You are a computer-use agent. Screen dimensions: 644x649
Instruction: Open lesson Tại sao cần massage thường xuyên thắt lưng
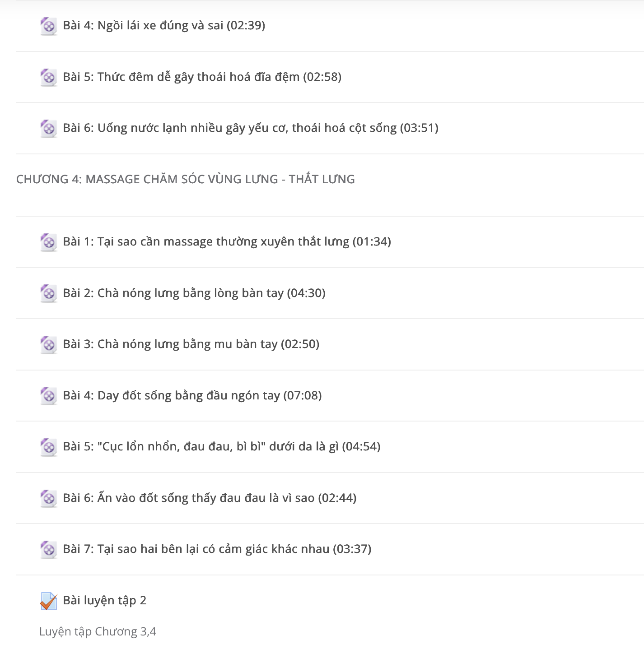227,242
